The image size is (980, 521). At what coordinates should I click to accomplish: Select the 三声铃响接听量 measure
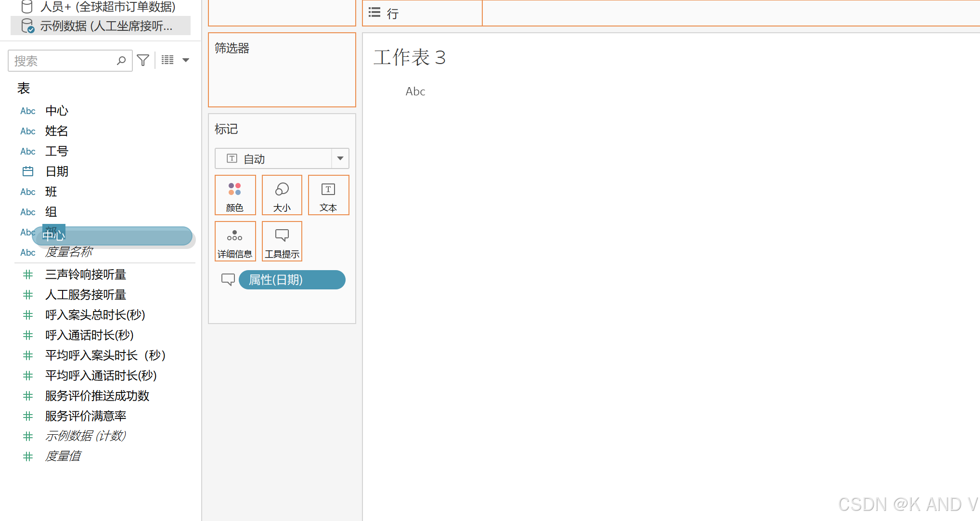[x=85, y=274]
